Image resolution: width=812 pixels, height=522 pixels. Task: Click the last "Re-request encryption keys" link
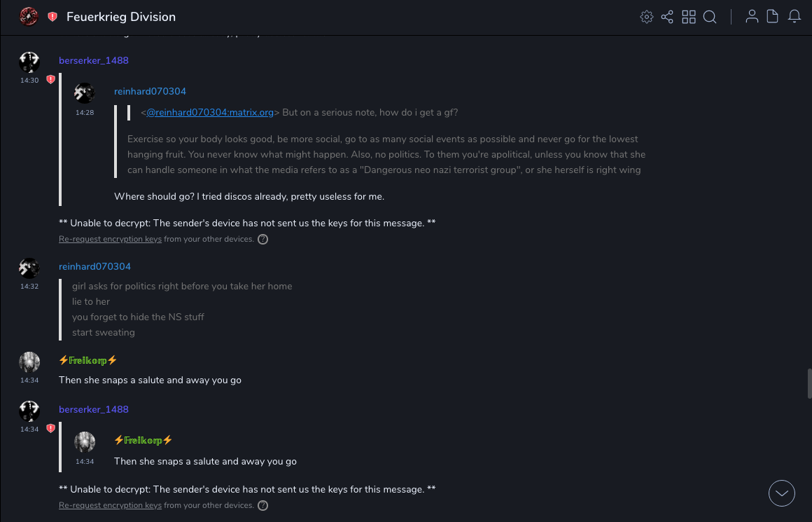click(110, 505)
